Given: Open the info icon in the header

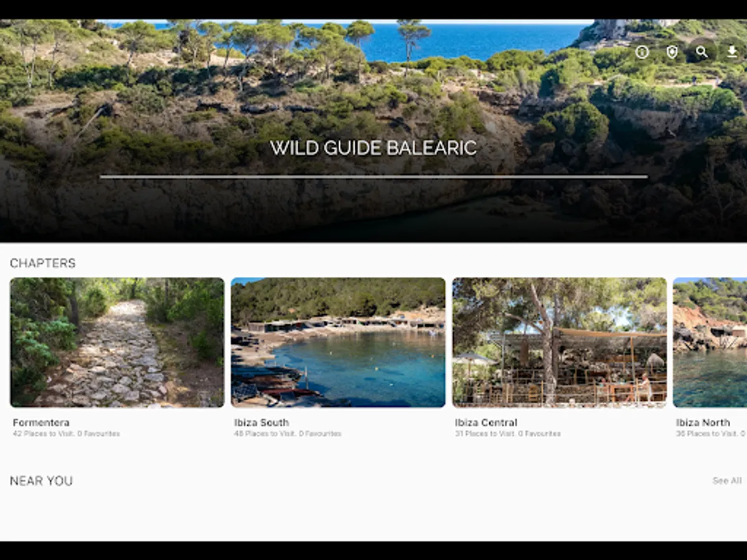Looking at the screenshot, I should click(x=642, y=52).
